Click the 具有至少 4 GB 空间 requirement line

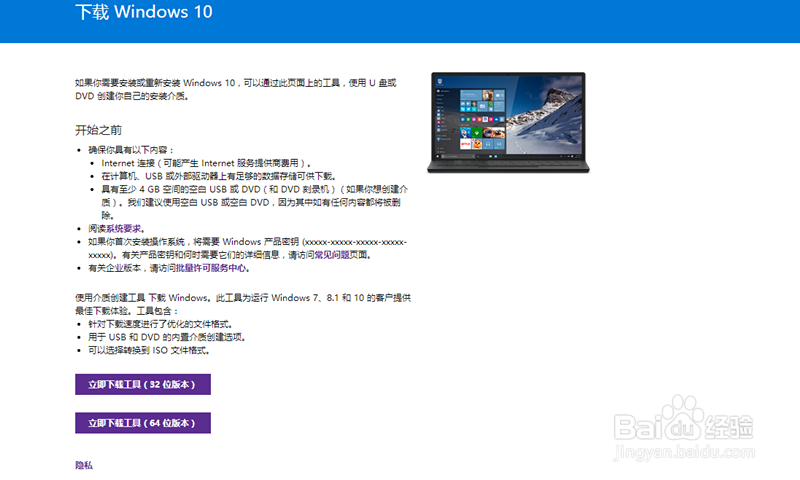[x=254, y=202]
